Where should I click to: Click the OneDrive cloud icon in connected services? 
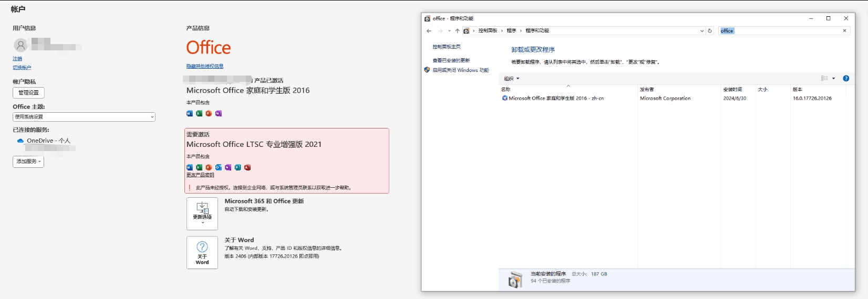click(20, 141)
